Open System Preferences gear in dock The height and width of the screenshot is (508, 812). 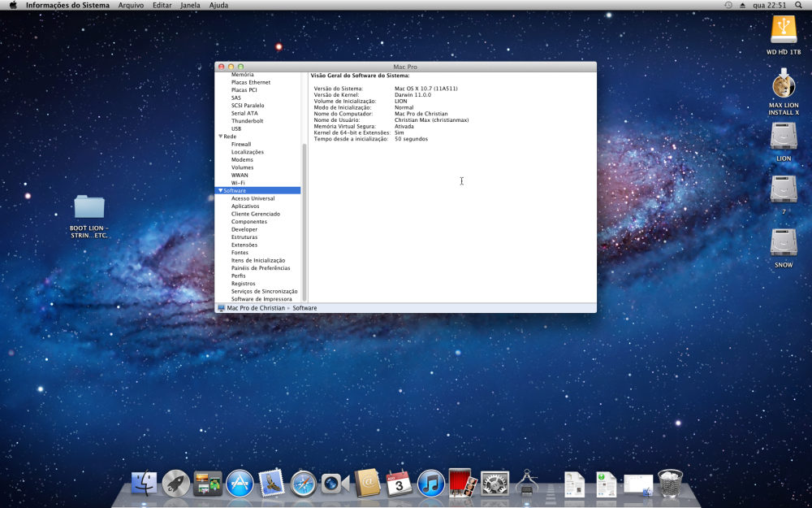click(495, 484)
